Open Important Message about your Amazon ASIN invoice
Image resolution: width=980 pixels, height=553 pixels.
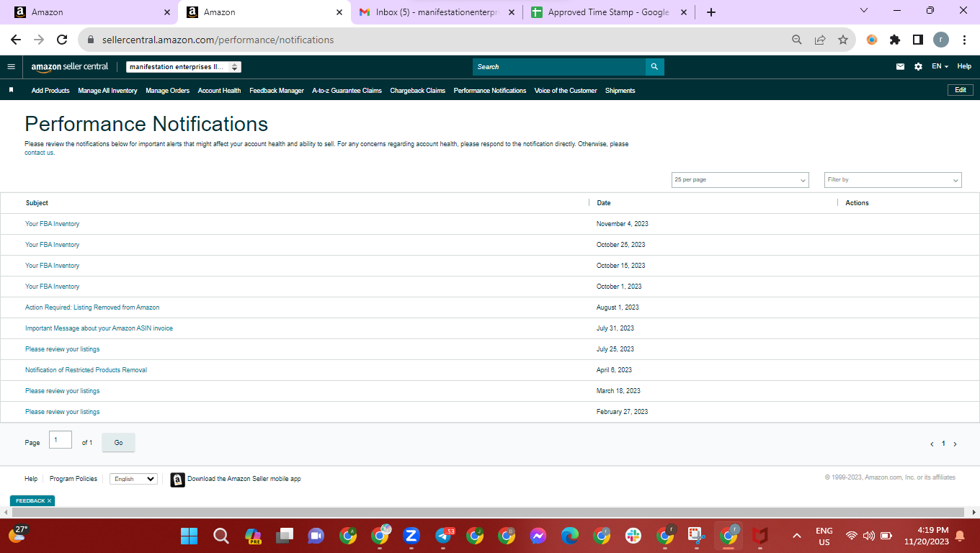(99, 328)
